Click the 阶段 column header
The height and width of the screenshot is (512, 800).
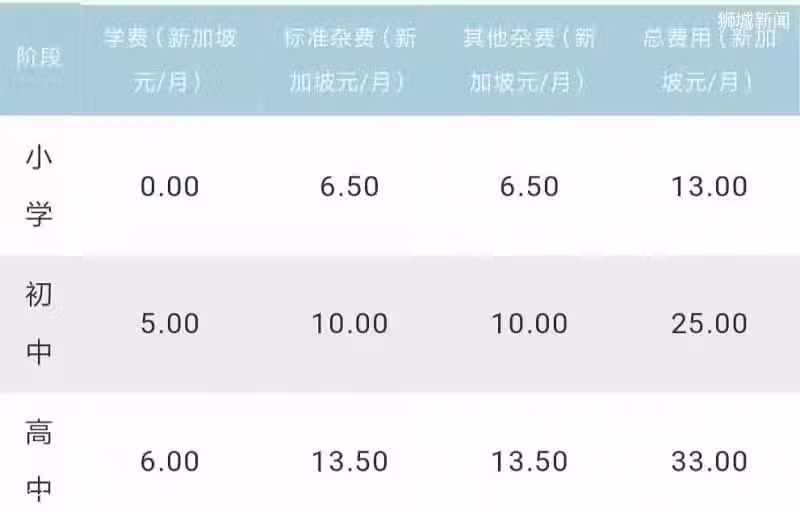coord(39,57)
